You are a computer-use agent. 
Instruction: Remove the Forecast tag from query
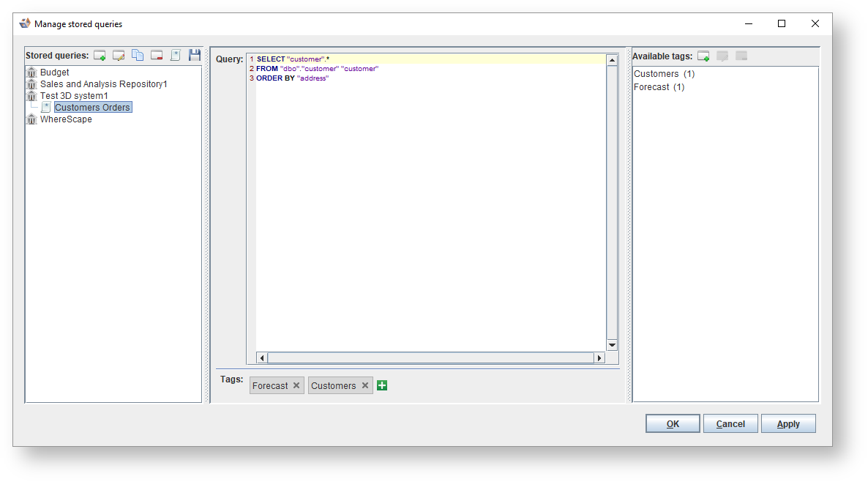[x=296, y=385]
